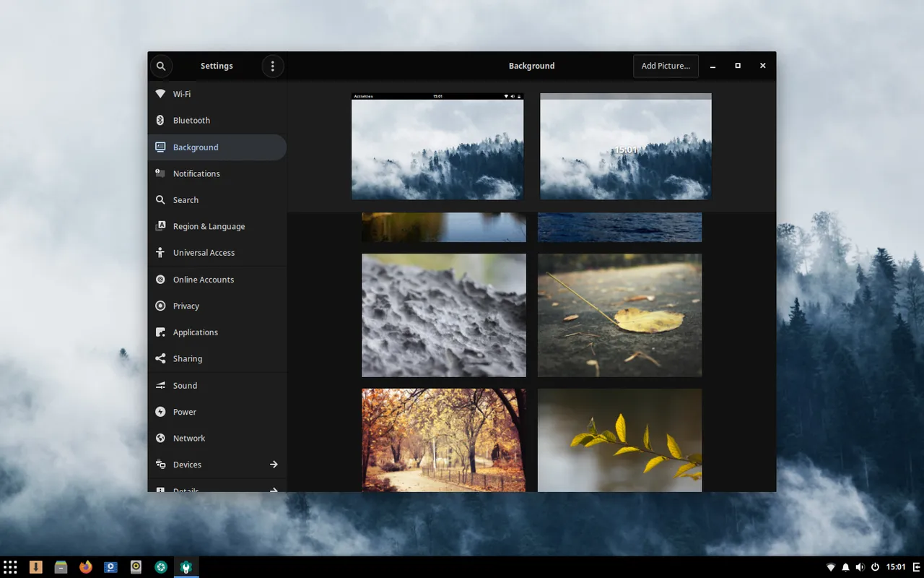Screen dimensions: 924x578
Task: Choose the partially visible lake wallpaper
Action: [x=444, y=227]
